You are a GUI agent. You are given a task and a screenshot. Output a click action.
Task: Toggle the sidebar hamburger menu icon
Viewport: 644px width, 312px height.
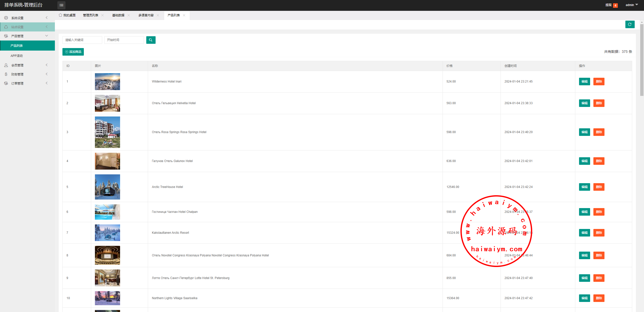61,5
